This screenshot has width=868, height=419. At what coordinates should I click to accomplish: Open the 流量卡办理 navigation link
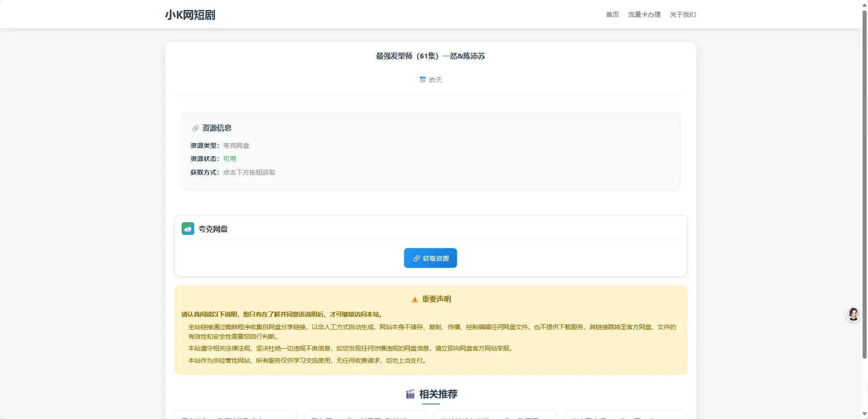click(644, 14)
